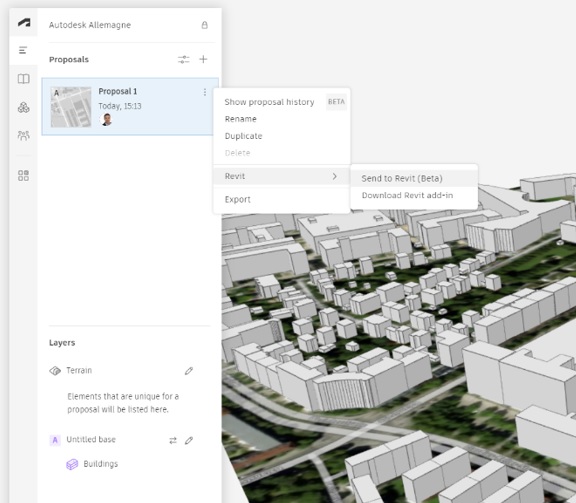Click the Proposals heading

(69, 60)
